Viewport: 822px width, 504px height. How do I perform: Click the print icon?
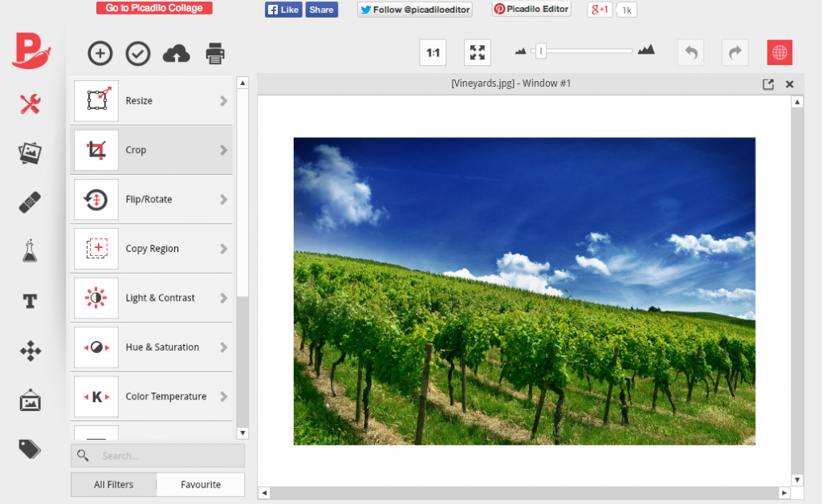pos(215,53)
